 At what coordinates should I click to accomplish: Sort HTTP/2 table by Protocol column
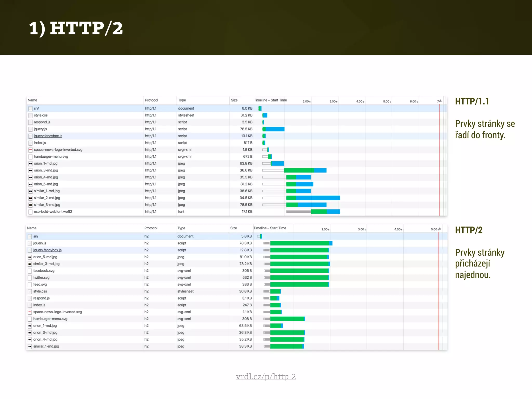point(159,228)
